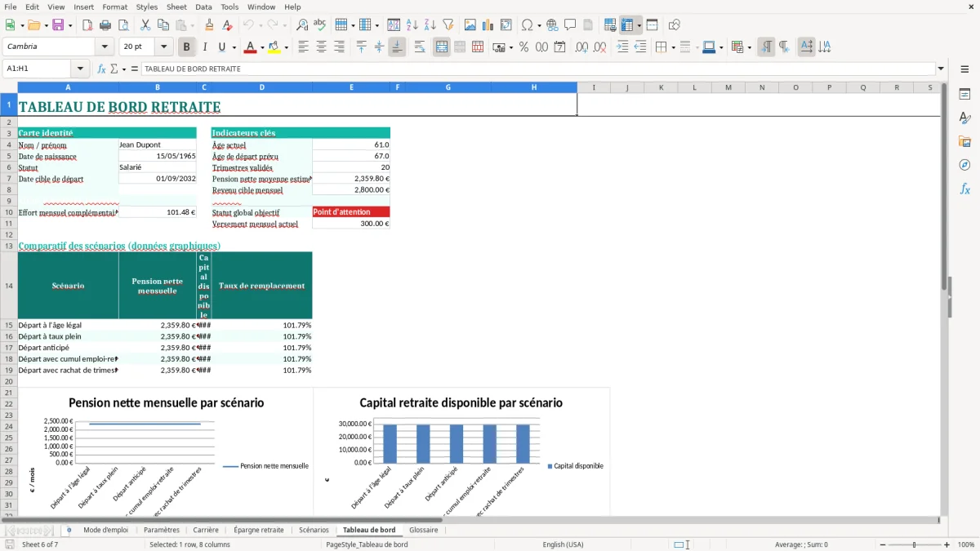980x551 pixels.
Task: Toggle Wrap Text option
Action: point(419,47)
